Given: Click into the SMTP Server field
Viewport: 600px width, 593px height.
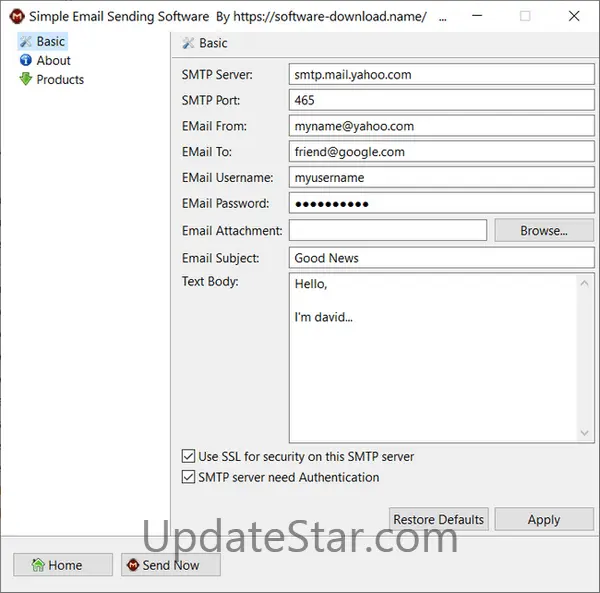Looking at the screenshot, I should tap(442, 74).
